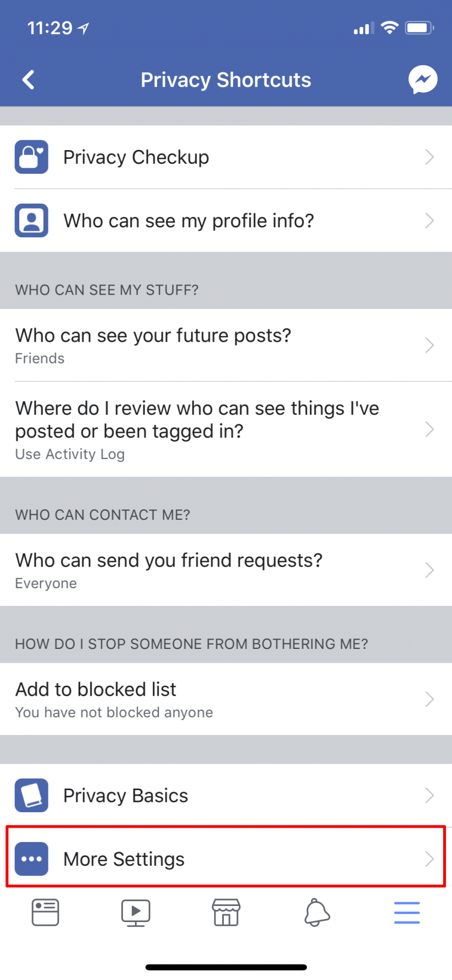
Task: Open Messenger from the header icon
Action: 423,80
